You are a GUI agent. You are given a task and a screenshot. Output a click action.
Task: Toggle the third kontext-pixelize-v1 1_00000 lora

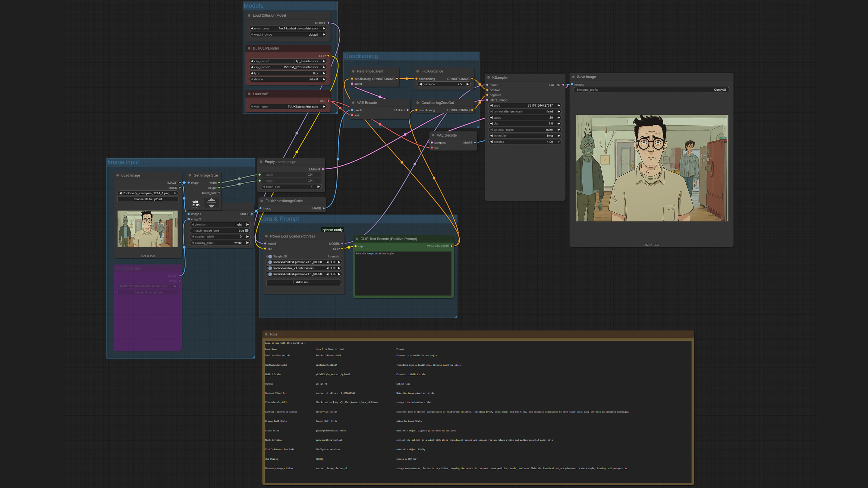pyautogui.click(x=269, y=274)
